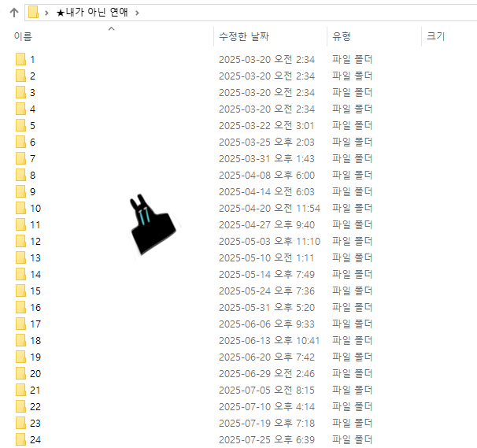Screen dimensions: 477x448
Task: Select folder icon of folder 5
Action: (20, 125)
